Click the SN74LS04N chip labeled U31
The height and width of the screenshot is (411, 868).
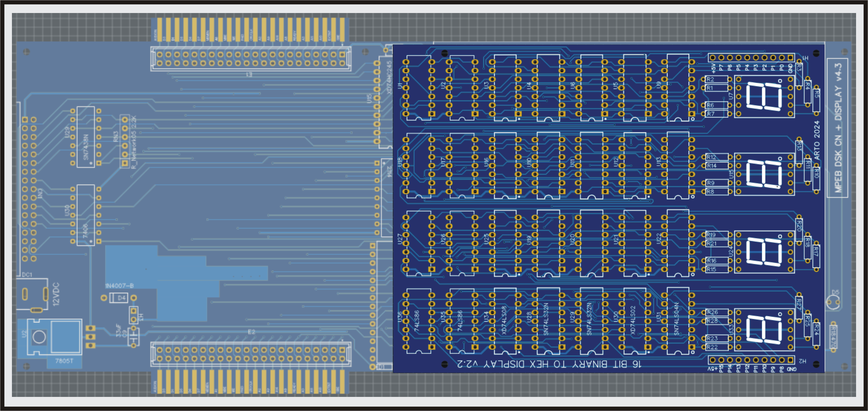pos(678,321)
